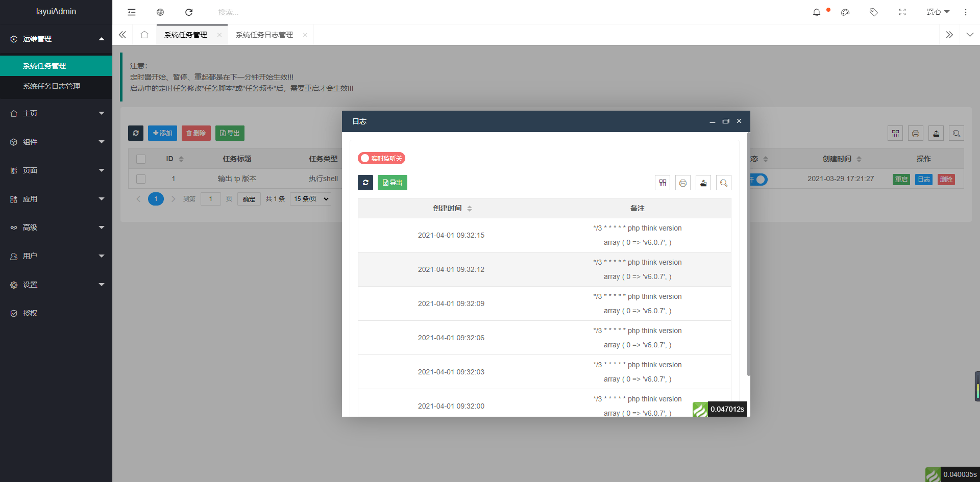Switch to the 系统任务日志管理 tab
The width and height of the screenshot is (980, 482).
point(264,35)
